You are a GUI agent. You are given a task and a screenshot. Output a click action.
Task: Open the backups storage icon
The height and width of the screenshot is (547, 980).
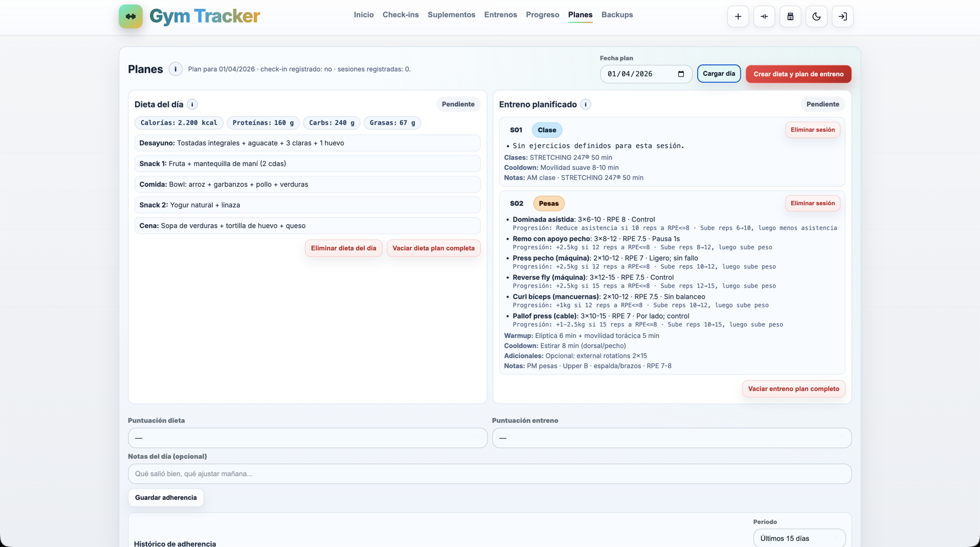coord(790,16)
